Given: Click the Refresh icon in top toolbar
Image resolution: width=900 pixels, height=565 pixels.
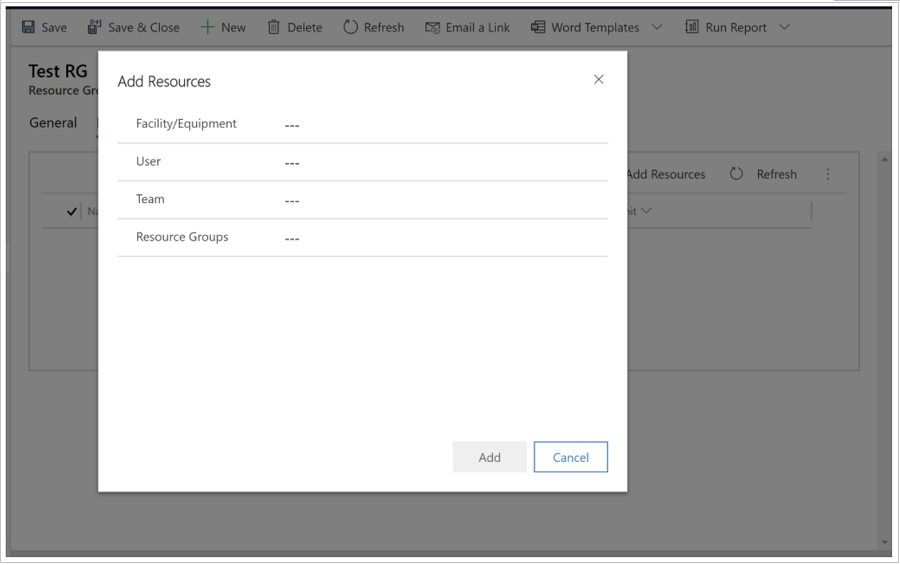Looking at the screenshot, I should coord(350,27).
